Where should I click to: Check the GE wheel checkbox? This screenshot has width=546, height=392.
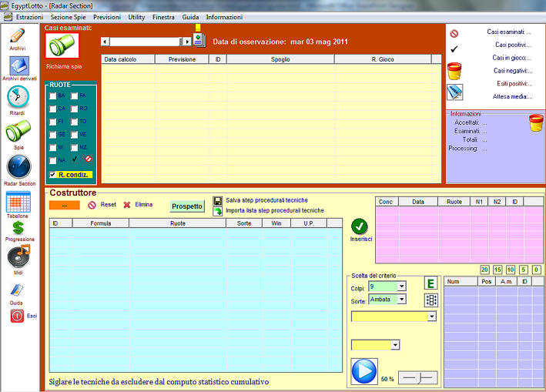point(52,135)
